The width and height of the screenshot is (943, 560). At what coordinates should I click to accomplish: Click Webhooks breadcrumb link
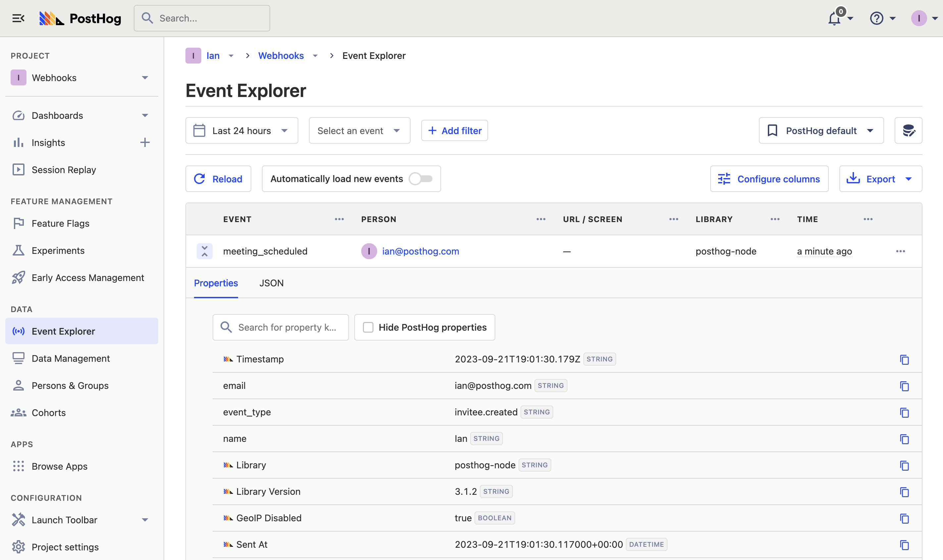(x=281, y=56)
